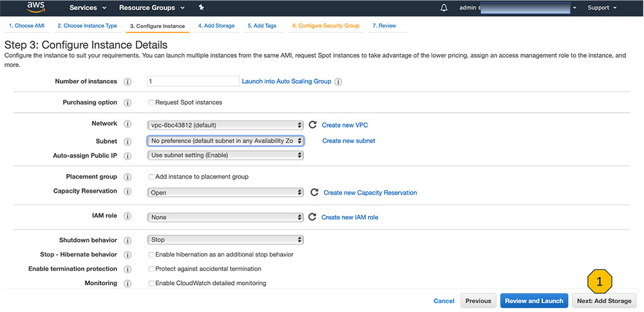
Task: Refresh the Capacity Reservation list
Action: [314, 192]
